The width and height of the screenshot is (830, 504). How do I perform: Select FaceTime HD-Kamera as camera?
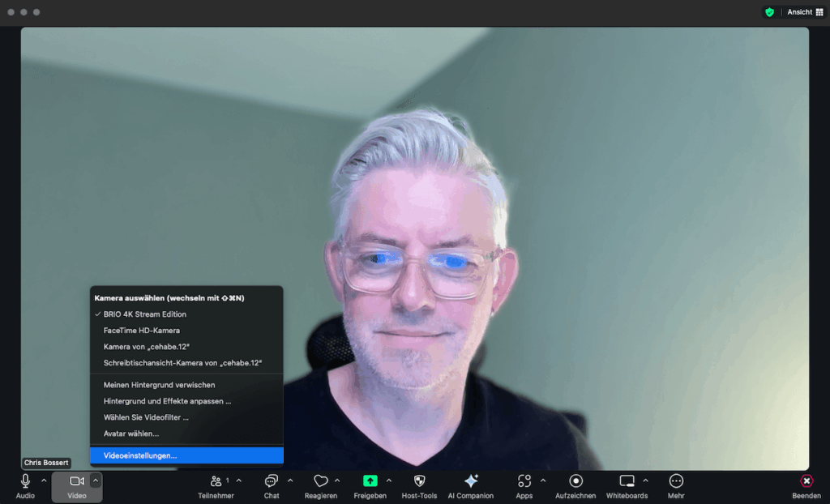tap(142, 331)
